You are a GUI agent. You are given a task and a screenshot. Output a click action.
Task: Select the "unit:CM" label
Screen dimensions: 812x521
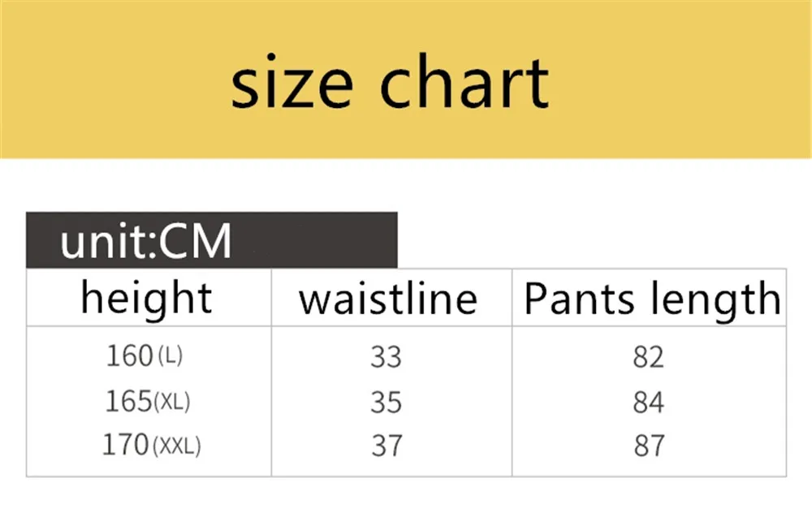(x=146, y=241)
